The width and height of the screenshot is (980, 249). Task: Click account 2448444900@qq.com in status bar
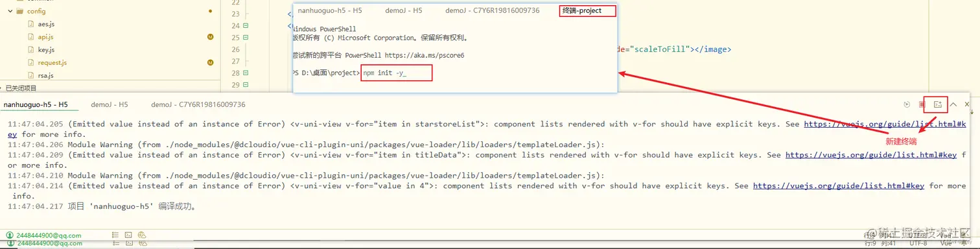tap(49, 235)
